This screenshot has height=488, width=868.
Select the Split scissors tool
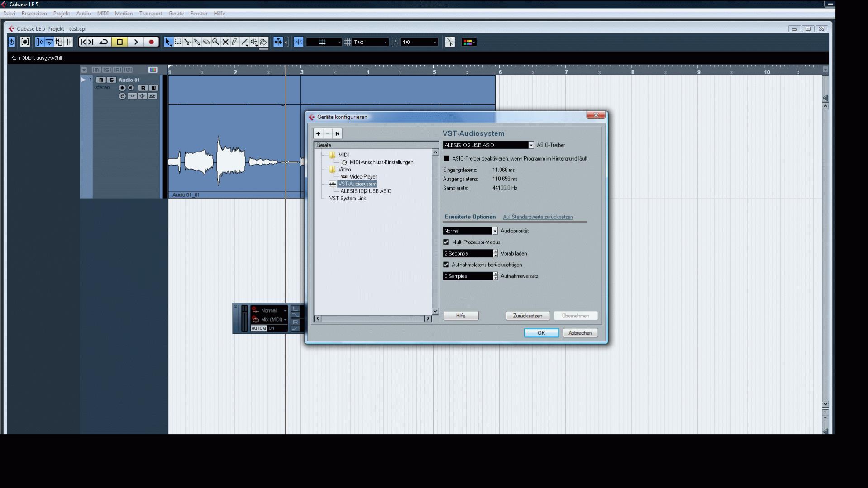pyautogui.click(x=187, y=42)
